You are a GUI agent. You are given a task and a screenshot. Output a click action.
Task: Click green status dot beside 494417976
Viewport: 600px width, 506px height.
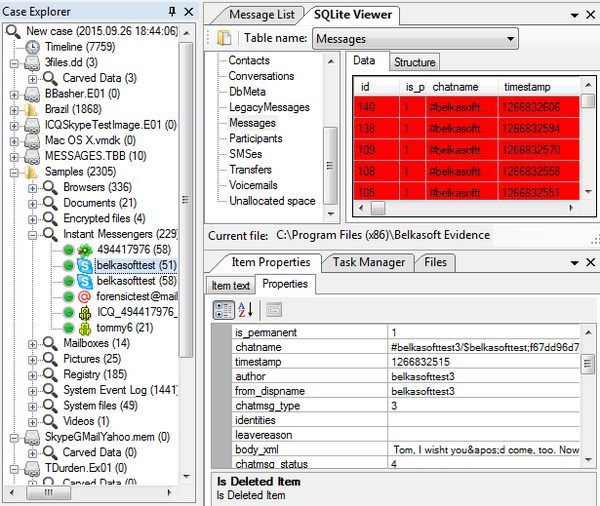click(x=68, y=250)
